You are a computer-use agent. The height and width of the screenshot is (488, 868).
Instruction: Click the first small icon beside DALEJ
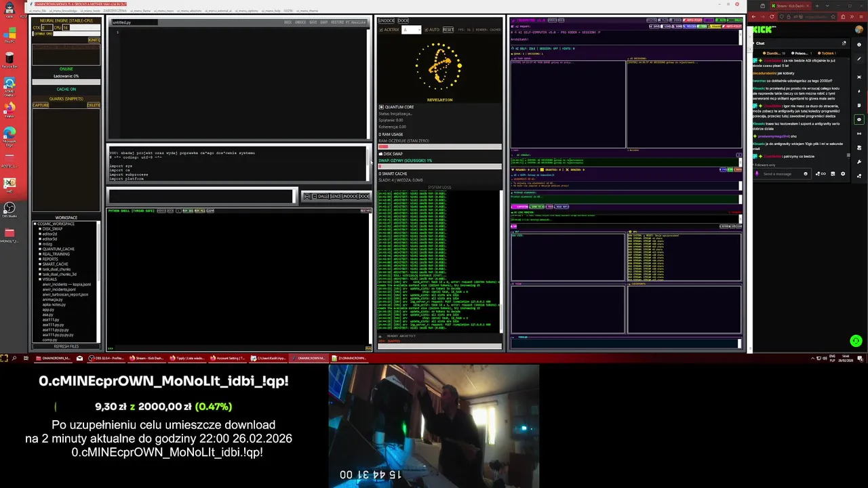click(307, 196)
